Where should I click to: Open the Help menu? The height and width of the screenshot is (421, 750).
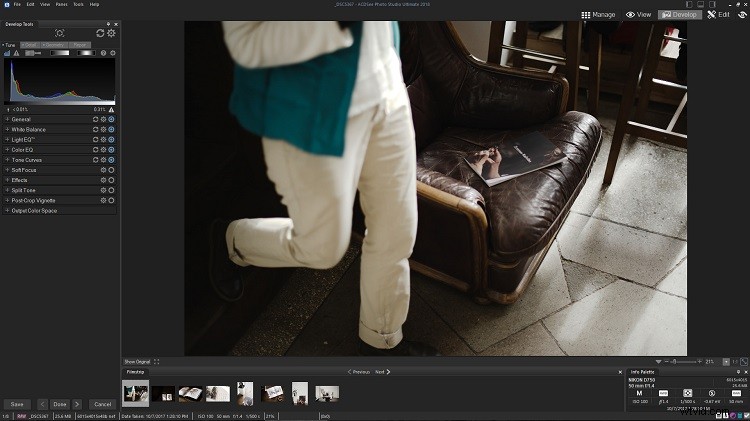pyautogui.click(x=94, y=4)
